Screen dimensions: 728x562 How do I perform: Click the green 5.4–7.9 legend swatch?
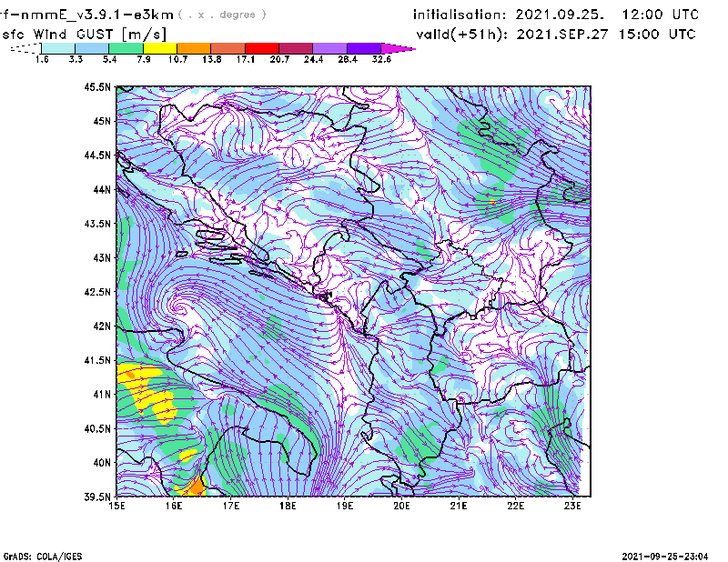(126, 48)
